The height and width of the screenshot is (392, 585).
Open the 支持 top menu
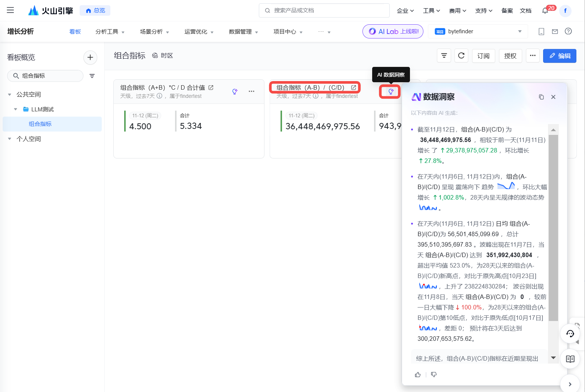pyautogui.click(x=484, y=10)
